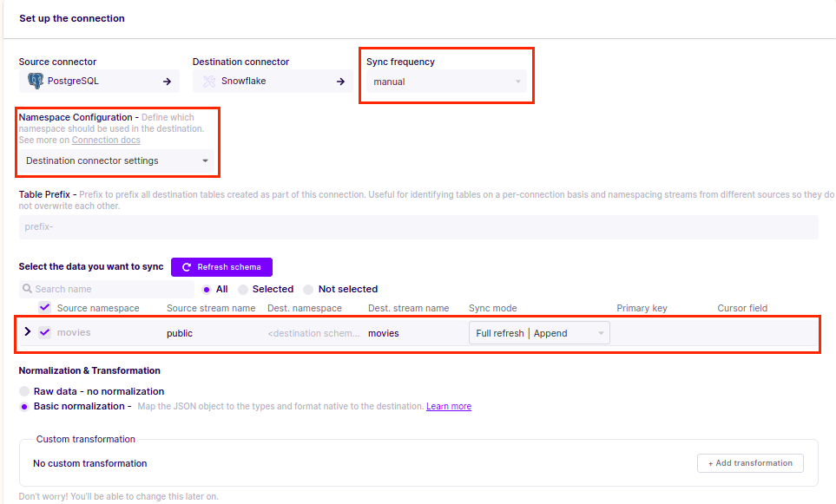Click inside the prefix input field
The image size is (836, 504).
[417, 226]
